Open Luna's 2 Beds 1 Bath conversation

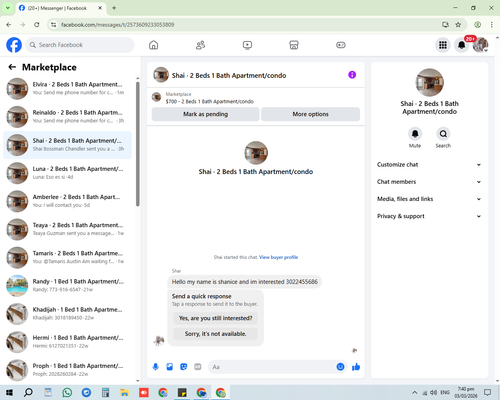pos(68,173)
